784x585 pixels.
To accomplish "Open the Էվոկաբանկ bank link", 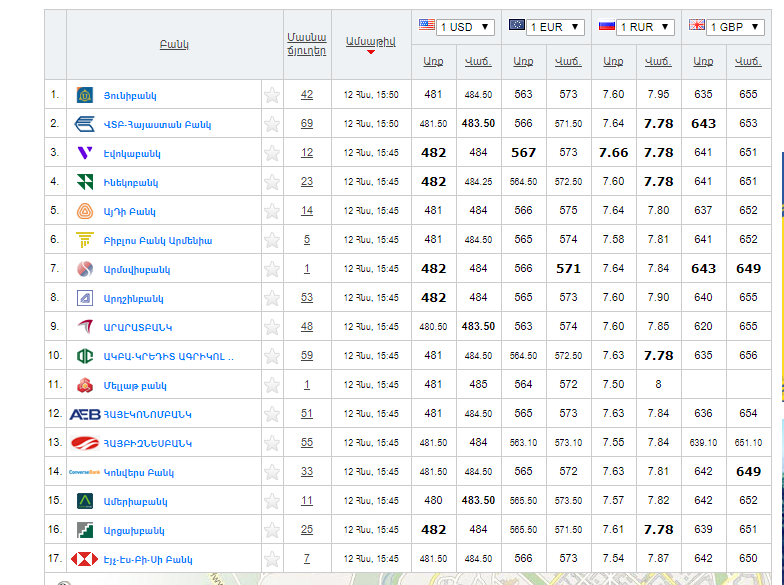I will [x=132, y=154].
